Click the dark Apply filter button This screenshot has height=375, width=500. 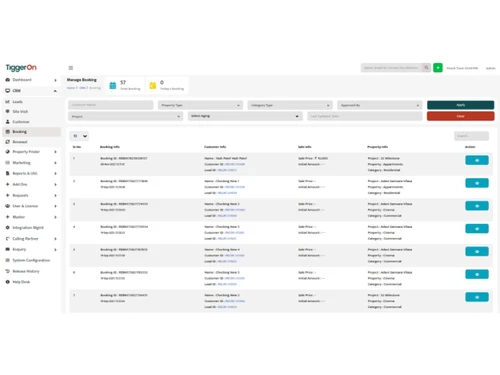click(460, 105)
